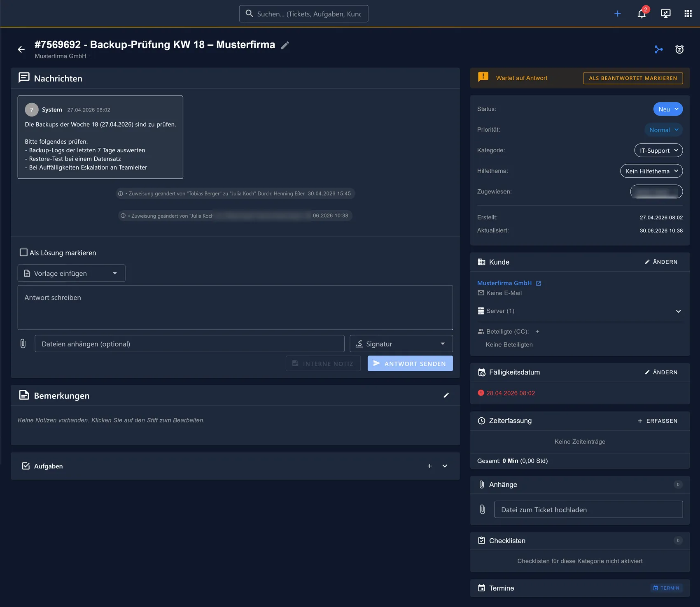This screenshot has width=700, height=607.
Task: Add a Beteiligte with the plus icon
Action: [537, 332]
